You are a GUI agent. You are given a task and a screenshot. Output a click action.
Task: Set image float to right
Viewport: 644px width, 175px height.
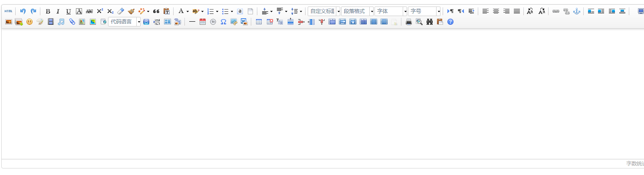pos(612,11)
